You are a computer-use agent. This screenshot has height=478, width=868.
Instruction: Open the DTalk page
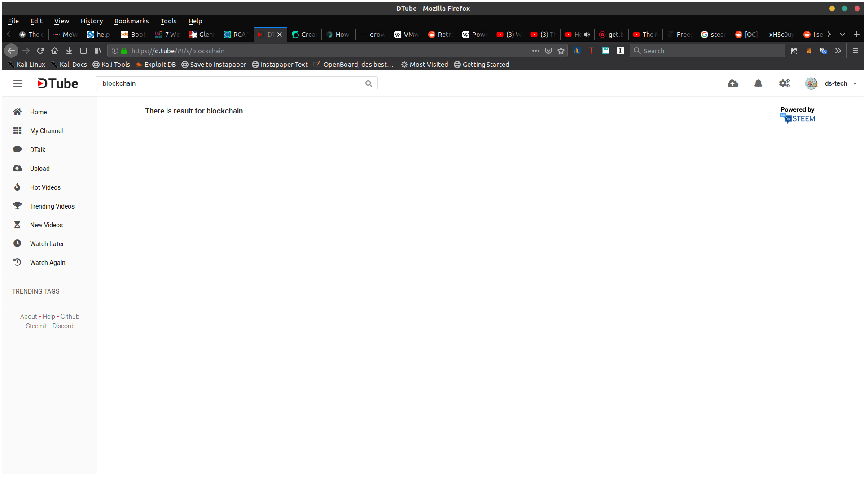(x=38, y=150)
